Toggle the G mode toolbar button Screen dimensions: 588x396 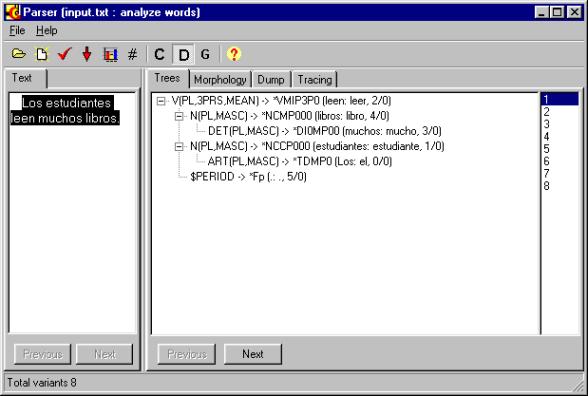(x=205, y=55)
